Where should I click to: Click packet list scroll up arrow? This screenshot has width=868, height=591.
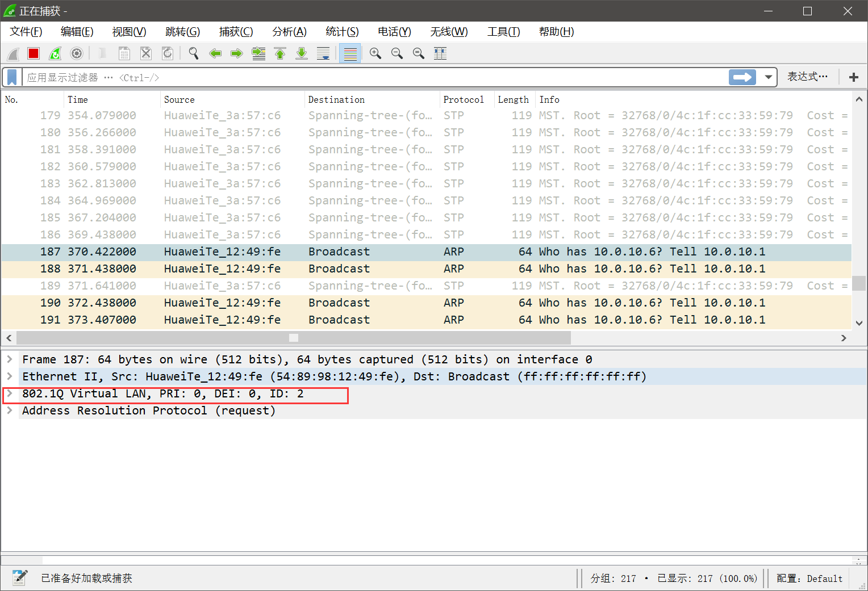click(859, 99)
